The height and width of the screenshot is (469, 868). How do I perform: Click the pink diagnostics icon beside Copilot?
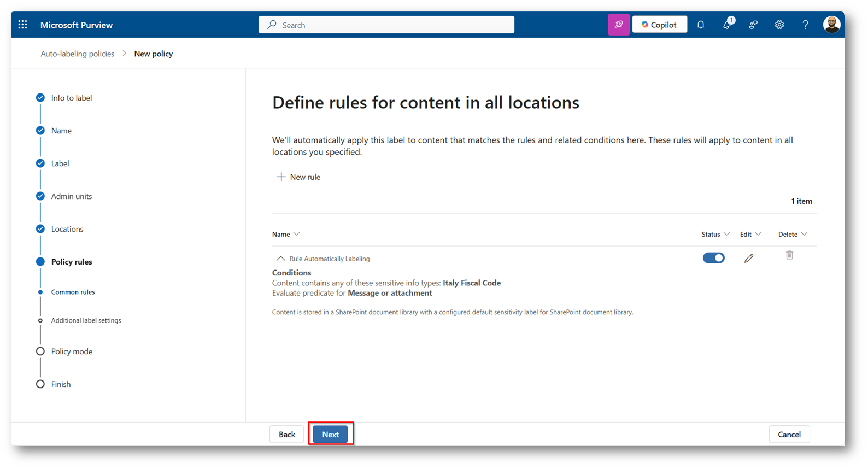click(x=618, y=25)
